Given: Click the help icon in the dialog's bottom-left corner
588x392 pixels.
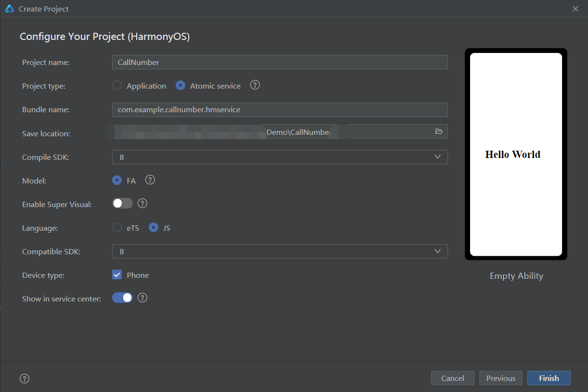Looking at the screenshot, I should [25, 379].
